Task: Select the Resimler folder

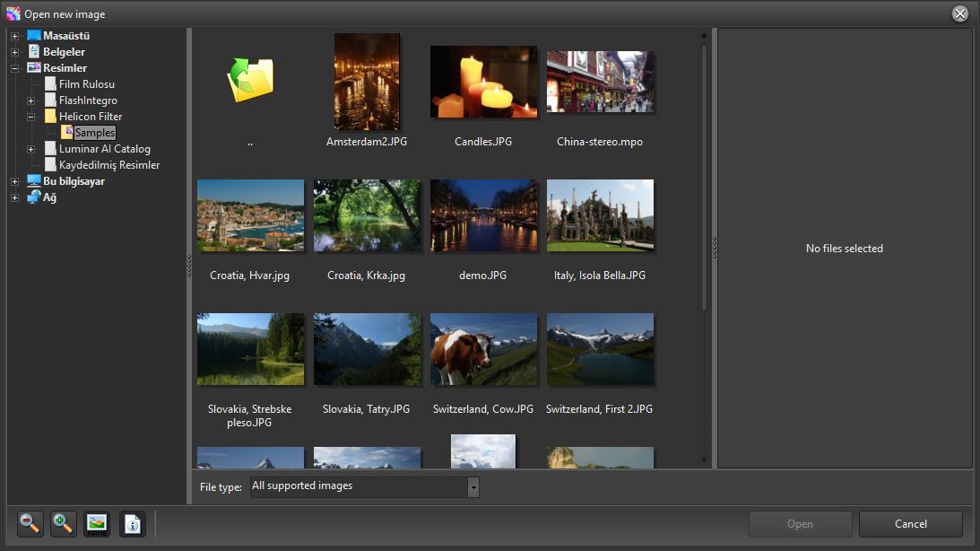Action: coord(65,68)
